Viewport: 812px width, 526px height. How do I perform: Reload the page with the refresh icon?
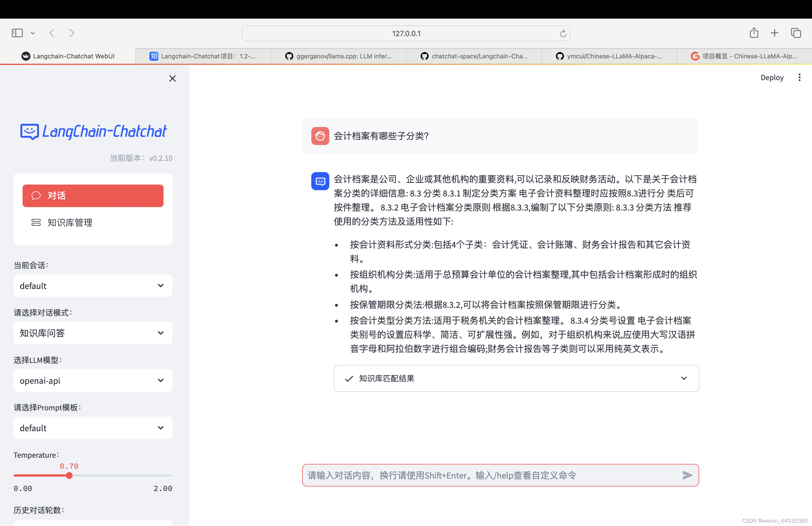563,34
